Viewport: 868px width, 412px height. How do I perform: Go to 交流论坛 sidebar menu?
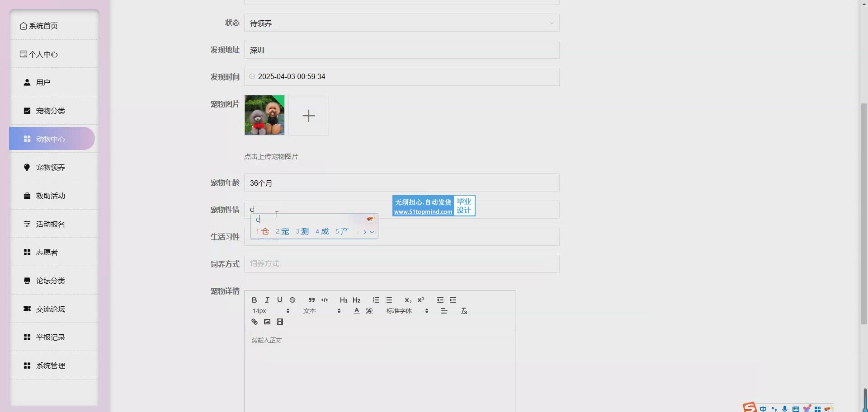click(51, 309)
